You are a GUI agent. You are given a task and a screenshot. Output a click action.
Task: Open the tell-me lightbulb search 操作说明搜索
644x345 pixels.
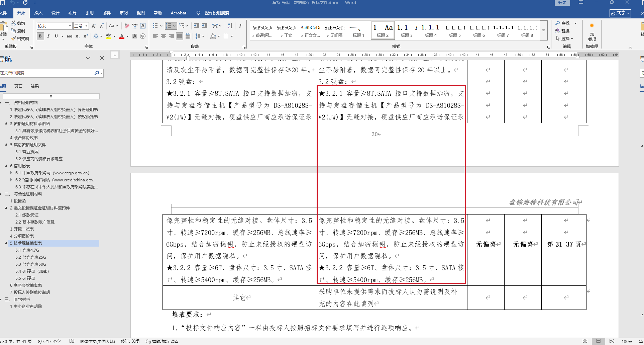pos(213,13)
